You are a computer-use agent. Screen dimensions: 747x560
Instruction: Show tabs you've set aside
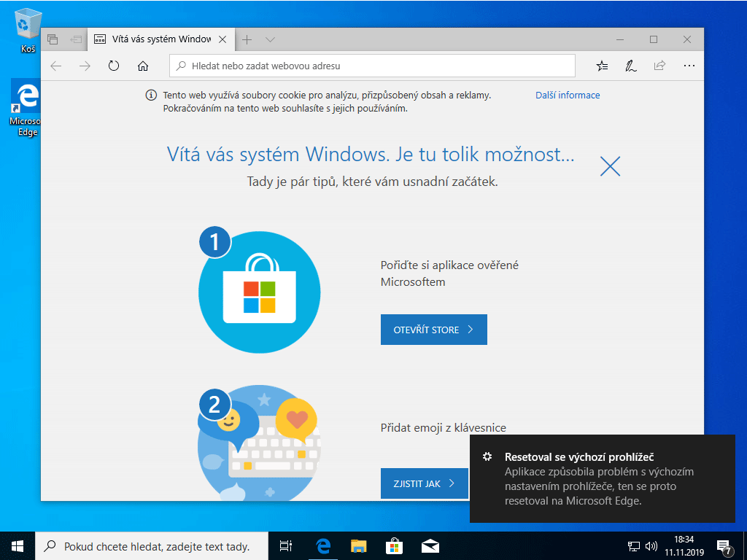[x=53, y=39]
